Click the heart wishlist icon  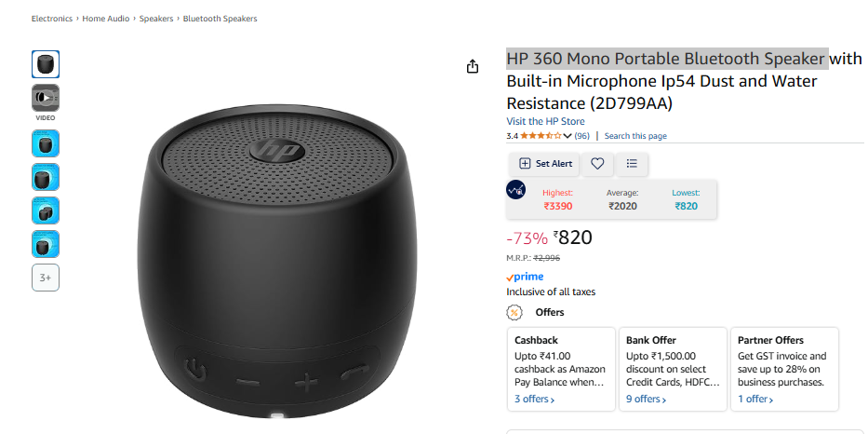coord(597,164)
